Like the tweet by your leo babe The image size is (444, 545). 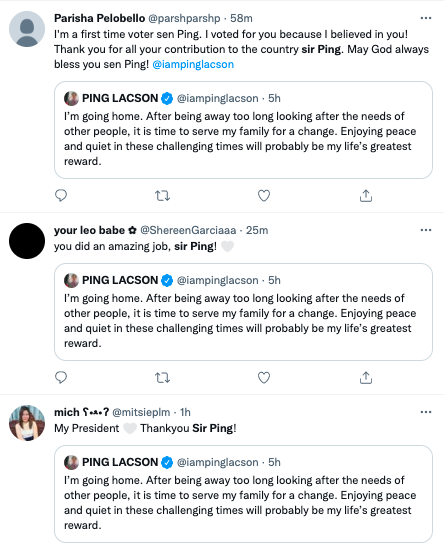[264, 377]
